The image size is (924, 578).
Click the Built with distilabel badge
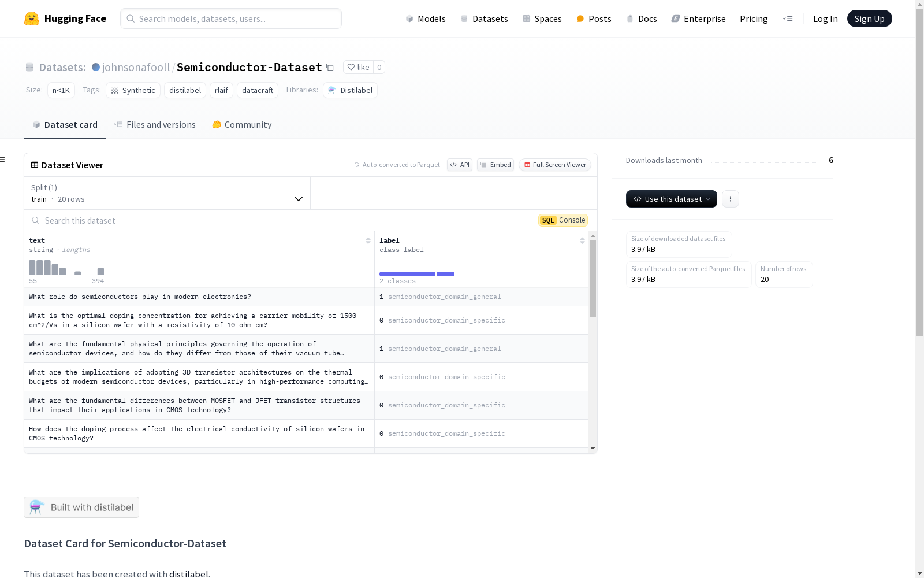click(x=81, y=507)
